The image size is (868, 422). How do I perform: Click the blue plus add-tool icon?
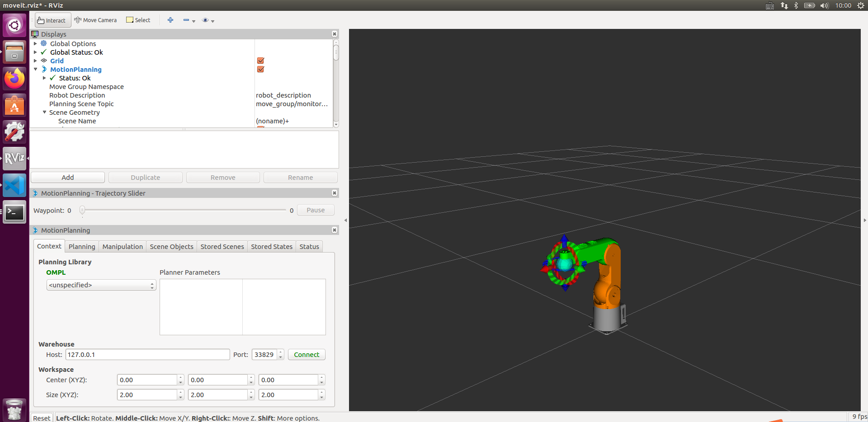coord(170,20)
